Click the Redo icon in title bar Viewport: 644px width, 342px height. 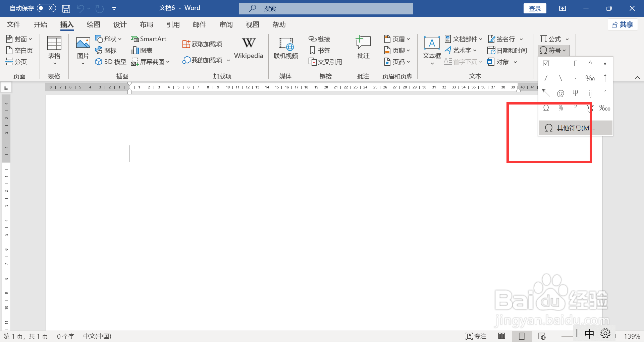click(x=99, y=8)
